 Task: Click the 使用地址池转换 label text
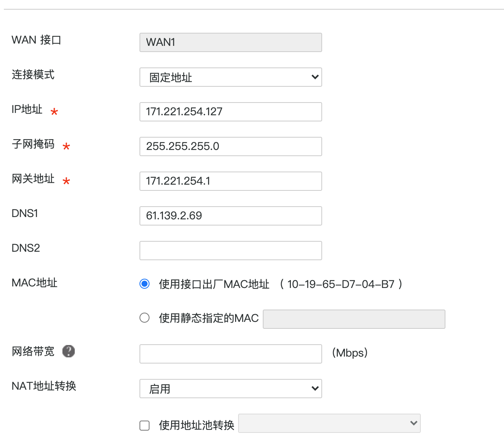pos(197,425)
